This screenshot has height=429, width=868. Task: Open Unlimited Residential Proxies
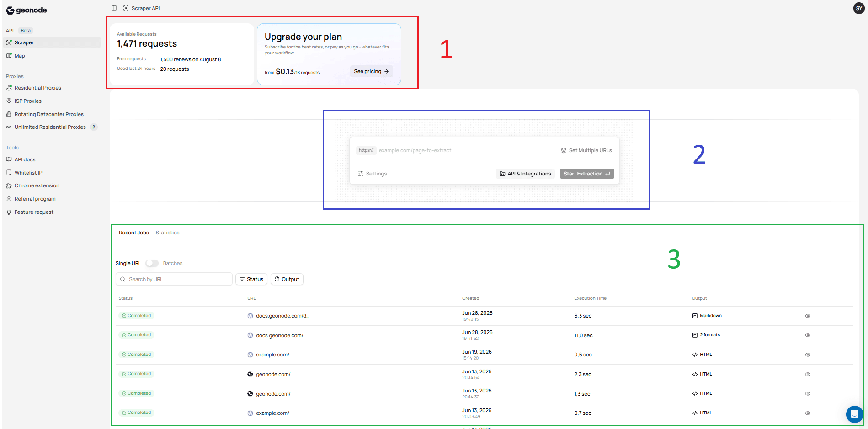50,127
